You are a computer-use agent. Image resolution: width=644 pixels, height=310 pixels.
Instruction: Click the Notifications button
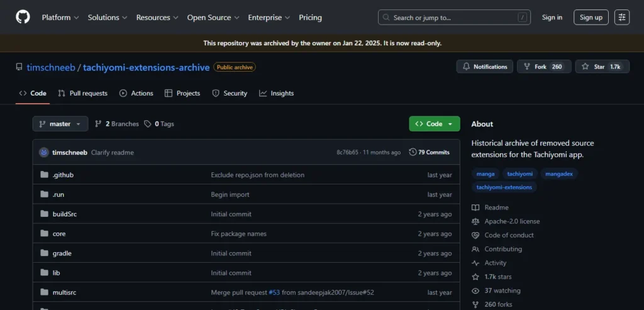[485, 67]
